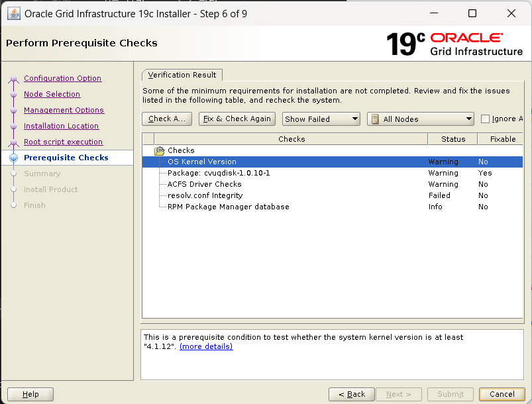The image size is (532, 404).
Task: Go to the Configuration Option step
Action: [63, 78]
